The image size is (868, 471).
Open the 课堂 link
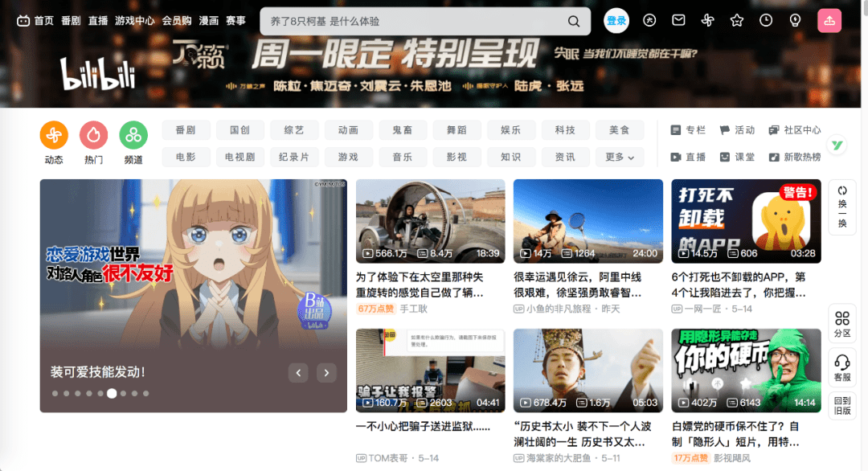point(737,158)
